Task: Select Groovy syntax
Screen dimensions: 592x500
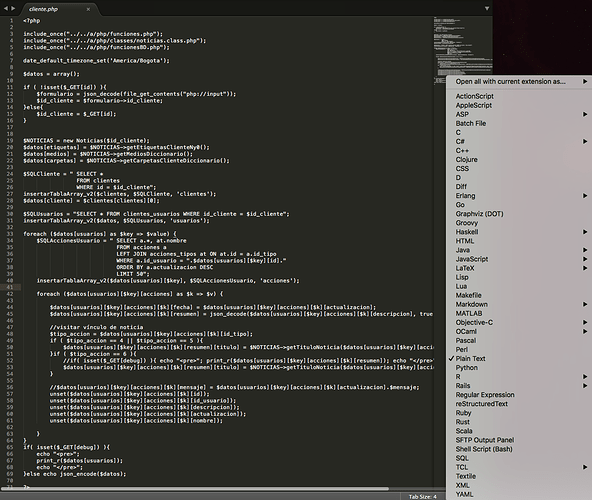Action: tap(519, 223)
